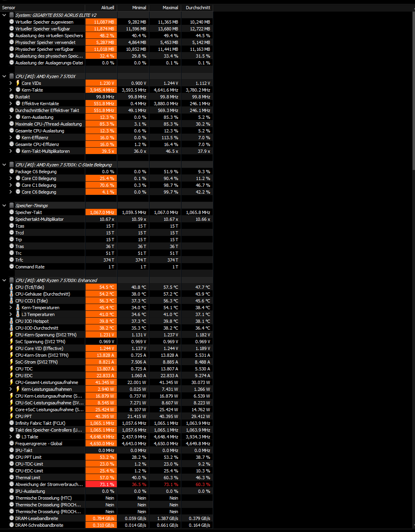Click the icon beside Tcas timing row
This screenshot has width=415, height=532.
pyautogui.click(x=12, y=226)
